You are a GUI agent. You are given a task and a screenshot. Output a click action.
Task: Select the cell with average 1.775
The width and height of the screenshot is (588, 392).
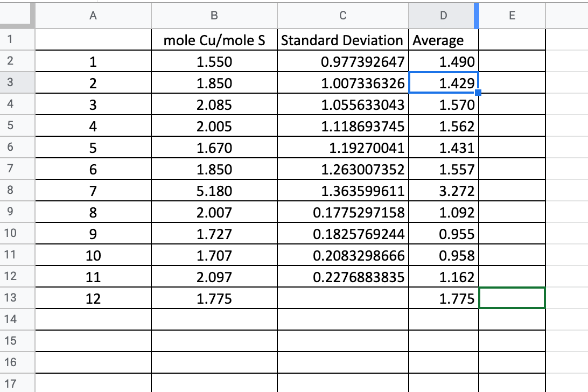(444, 298)
